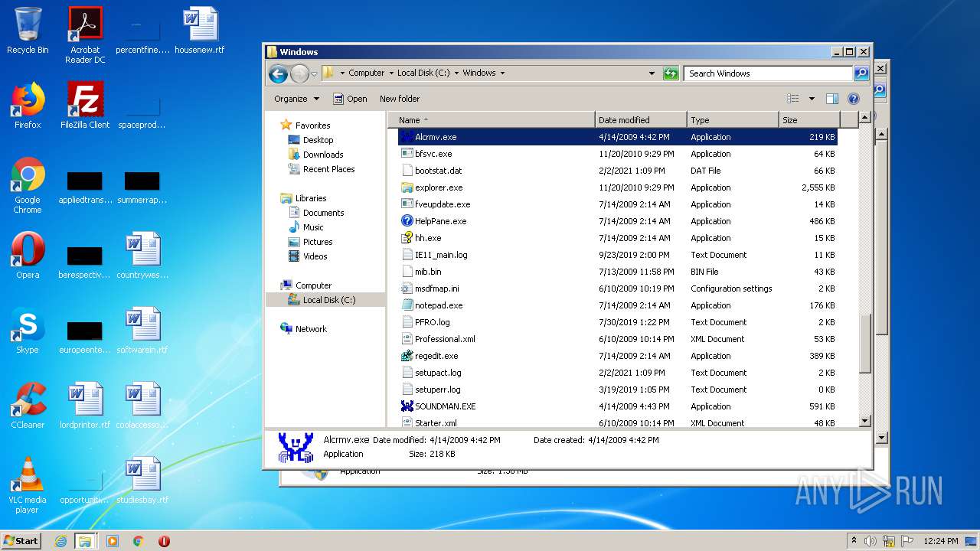
Task: Show the preview pane
Action: (x=832, y=99)
